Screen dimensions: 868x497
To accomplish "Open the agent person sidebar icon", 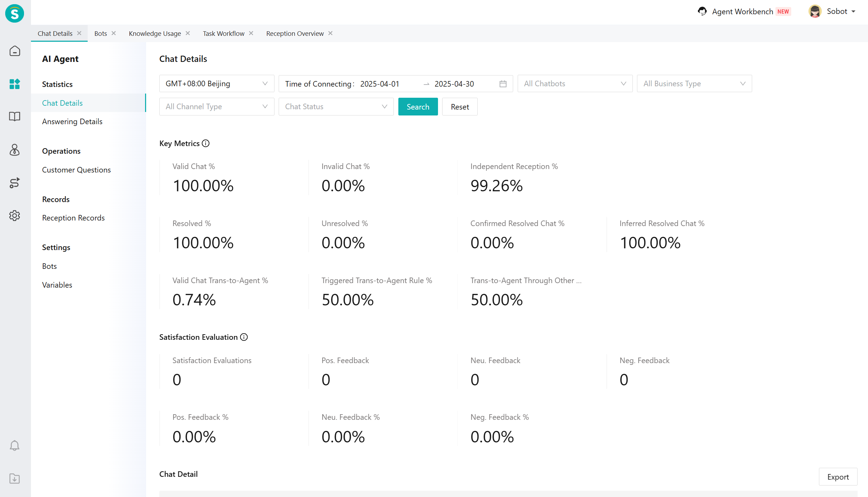I will (x=15, y=150).
